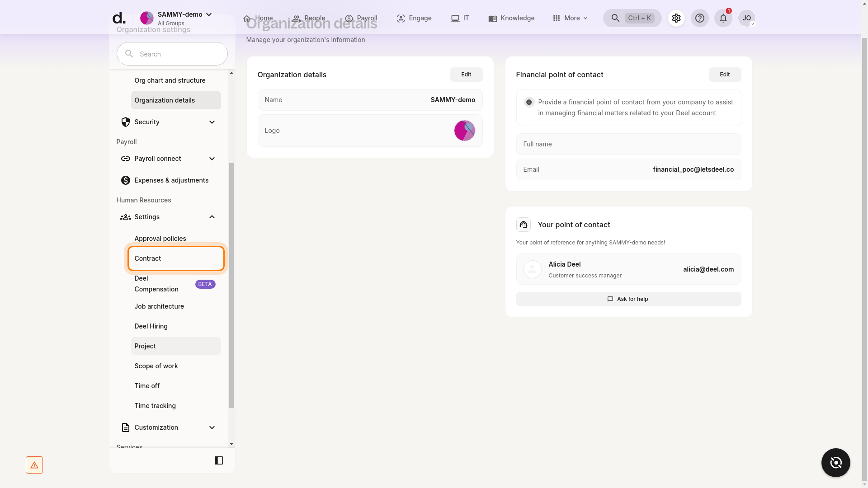Edit Organization details
Viewport: 868px width, 488px height.
(x=466, y=75)
